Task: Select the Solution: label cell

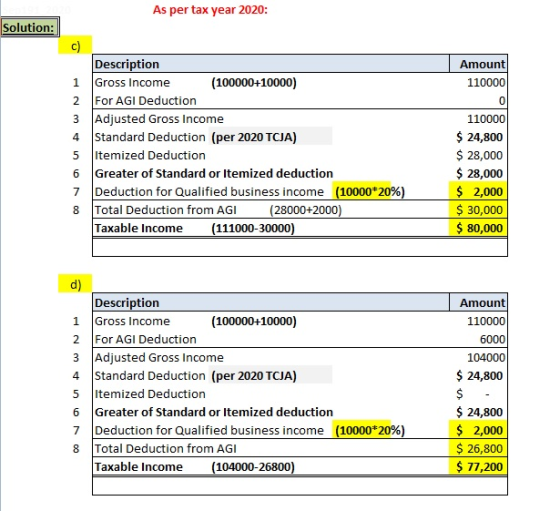Action: click(x=29, y=27)
